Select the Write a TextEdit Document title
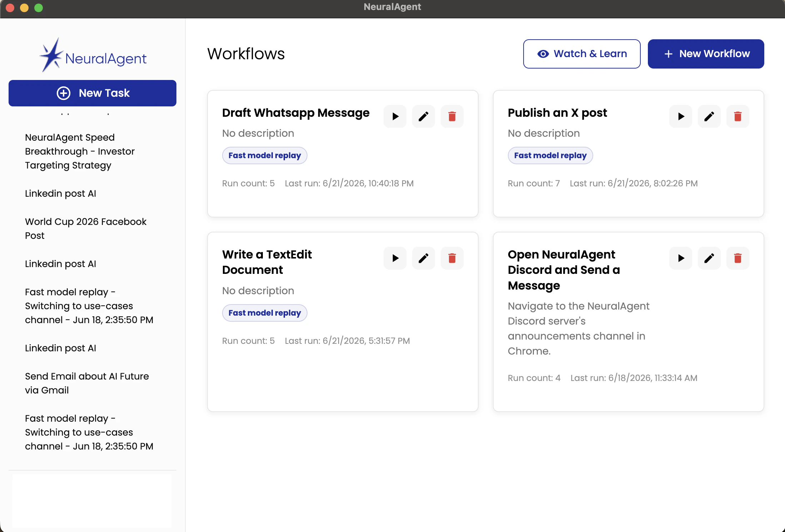 267,262
